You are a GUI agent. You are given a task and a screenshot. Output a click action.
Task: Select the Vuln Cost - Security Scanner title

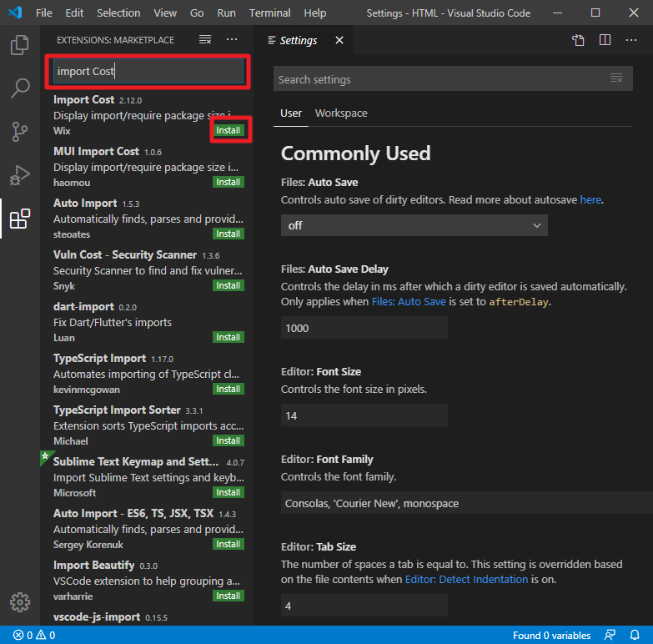125,255
